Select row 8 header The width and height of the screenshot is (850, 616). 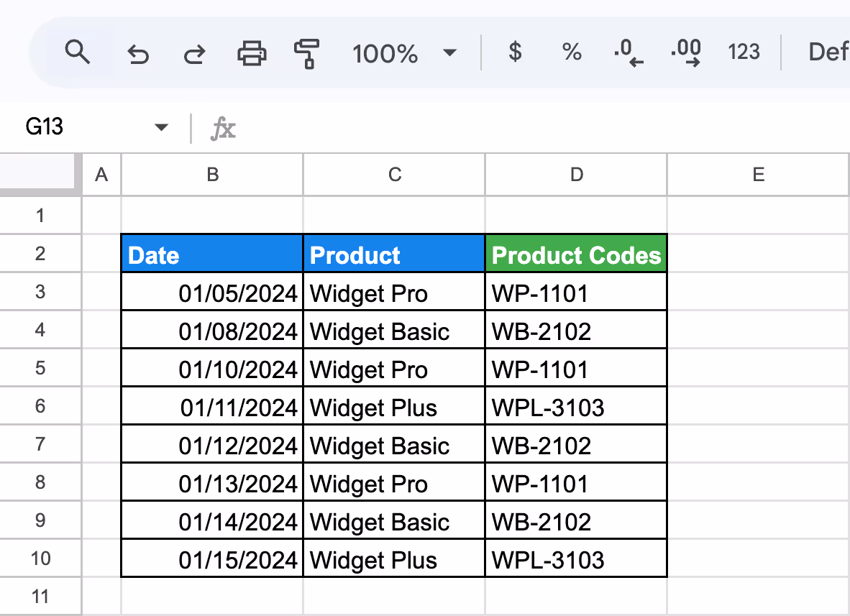tap(40, 482)
